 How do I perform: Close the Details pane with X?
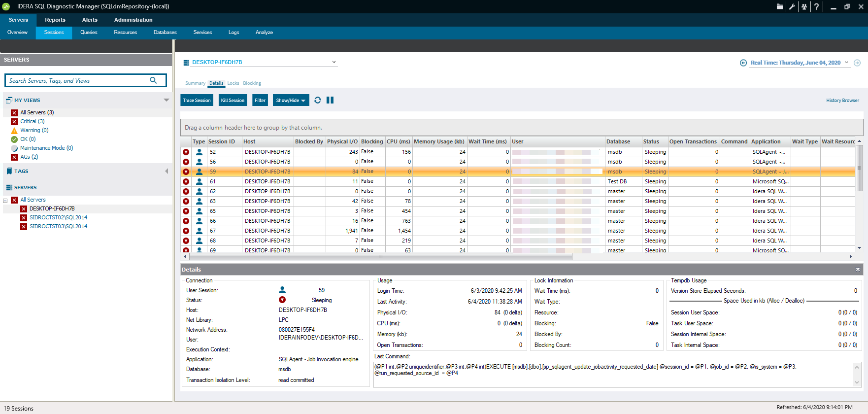coord(858,270)
